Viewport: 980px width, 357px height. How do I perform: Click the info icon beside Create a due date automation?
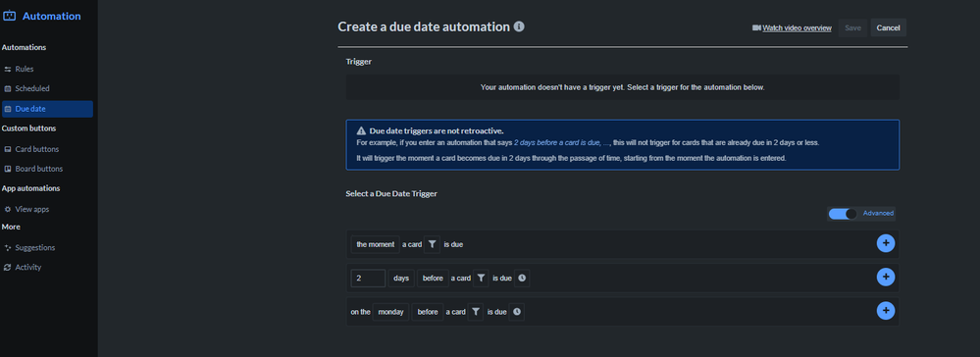point(519,26)
